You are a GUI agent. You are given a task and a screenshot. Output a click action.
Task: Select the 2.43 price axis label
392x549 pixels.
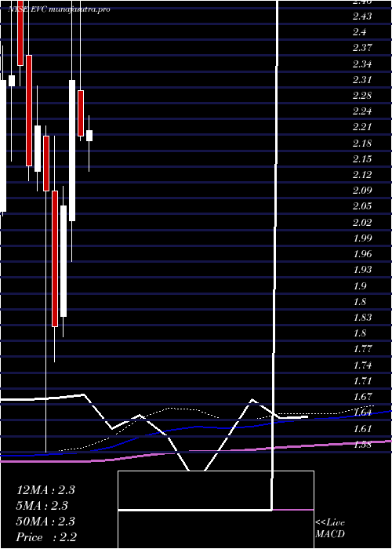pos(362,16)
